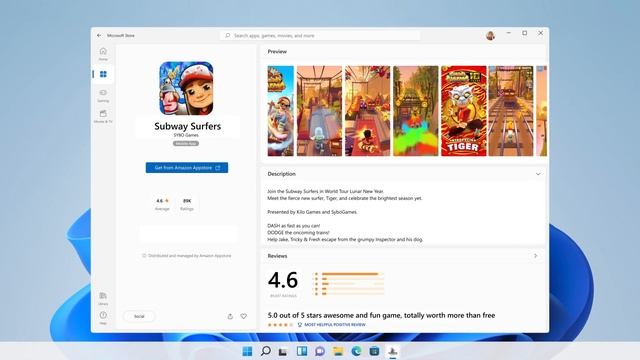The image size is (640, 360).
Task: Open File Explorer on taskbar
Action: (x=338, y=351)
